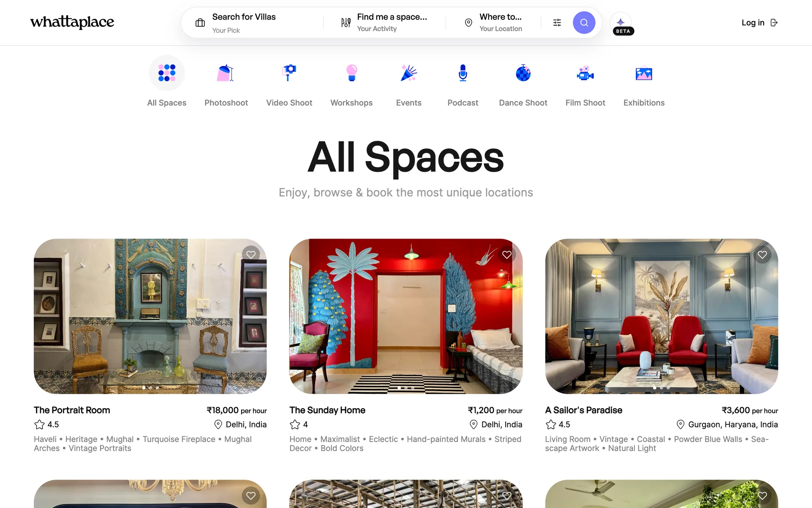Select the Podcast microphone icon
The width and height of the screenshot is (812, 508).
pyautogui.click(x=463, y=73)
